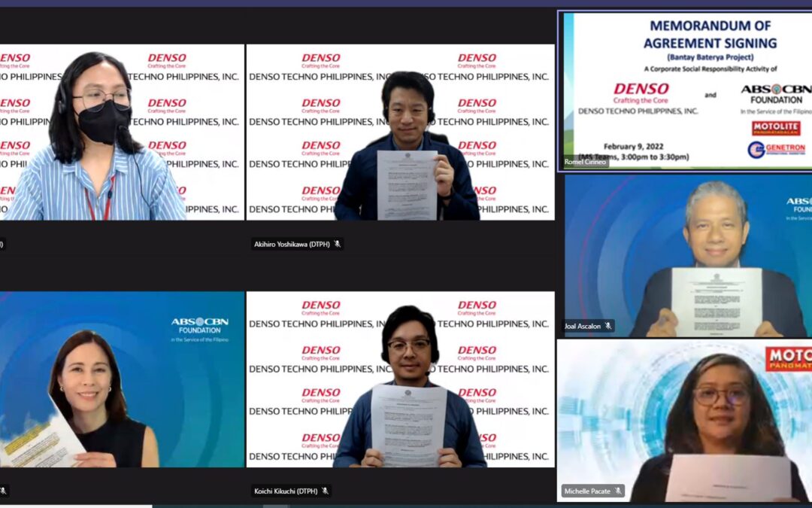
Task: Click the muted mic icon next to Joal Ascalon
Action: 607,326
